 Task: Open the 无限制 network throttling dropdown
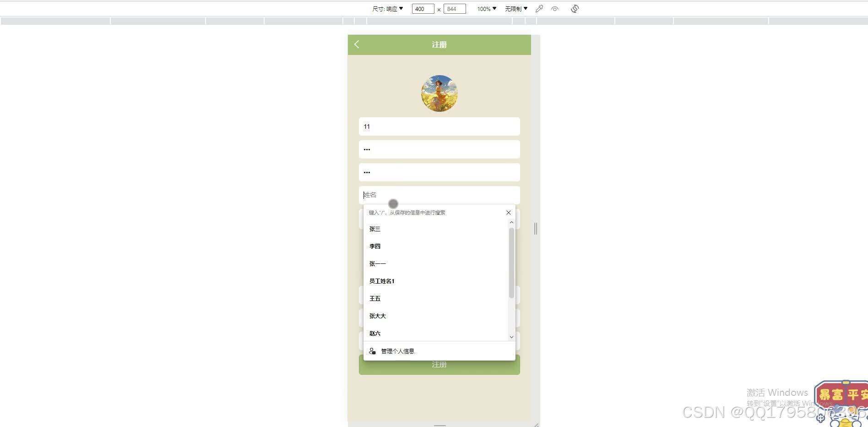click(515, 8)
